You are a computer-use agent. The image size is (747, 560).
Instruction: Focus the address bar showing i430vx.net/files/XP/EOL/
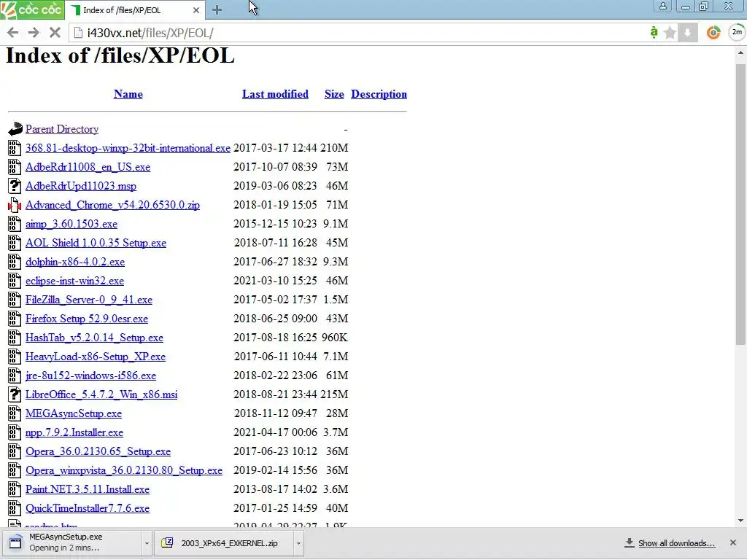[x=357, y=33]
